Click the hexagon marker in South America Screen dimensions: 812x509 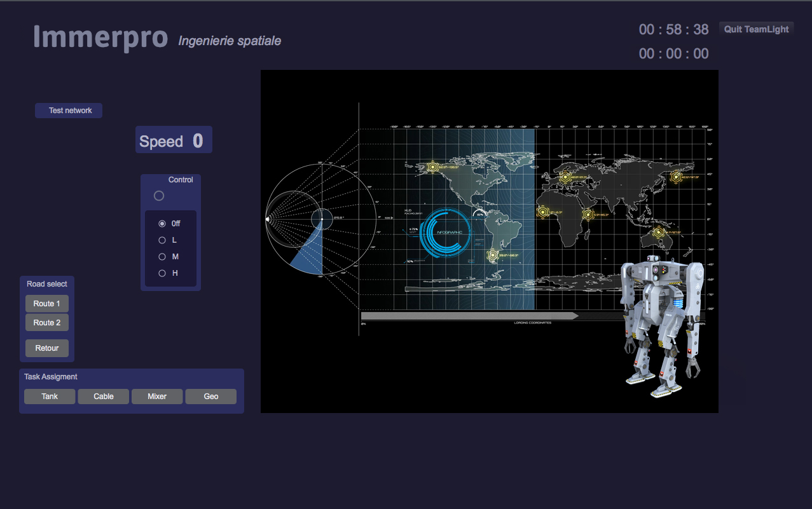[492, 255]
